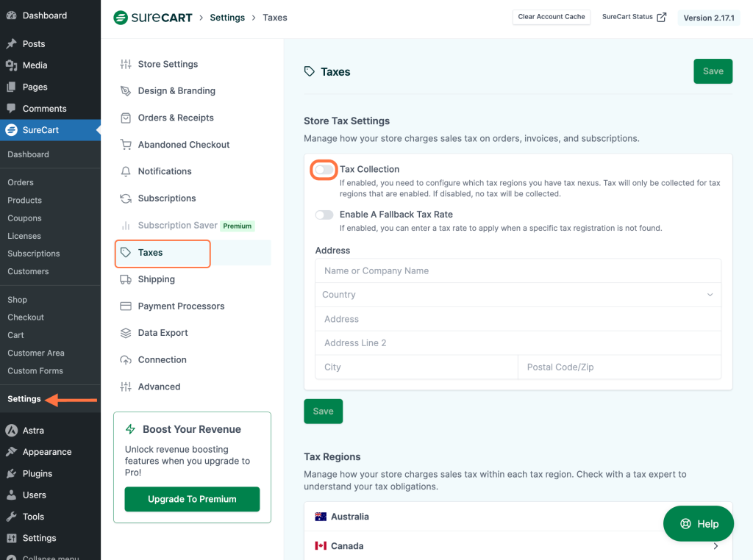This screenshot has height=560, width=753.
Task: Open Notifications settings
Action: (163, 171)
